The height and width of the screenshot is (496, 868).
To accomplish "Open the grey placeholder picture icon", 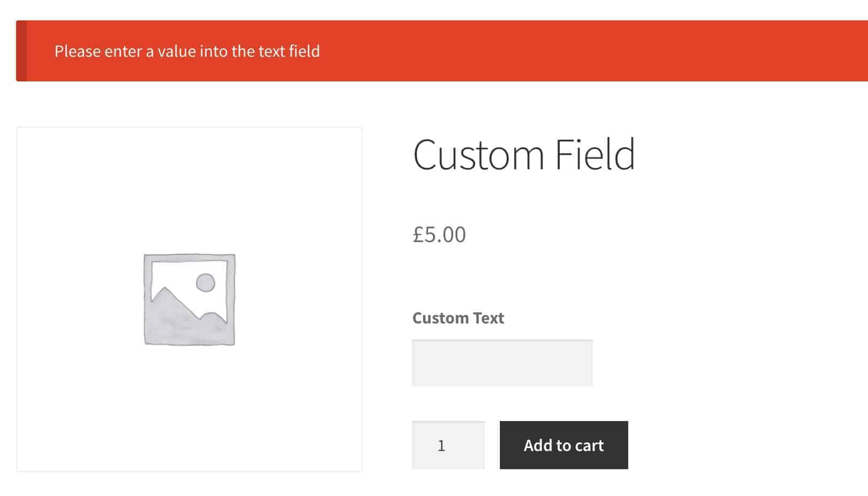I will click(x=189, y=299).
